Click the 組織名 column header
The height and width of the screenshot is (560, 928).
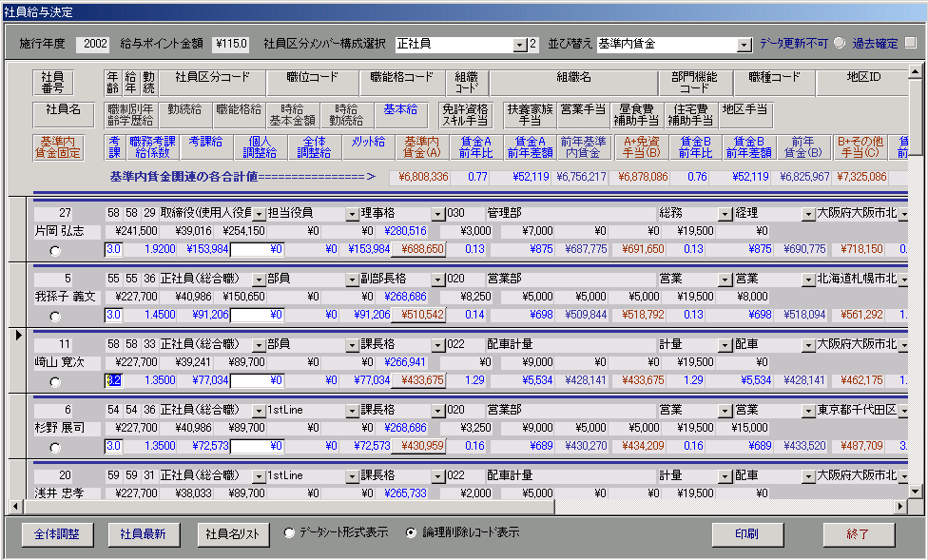click(x=573, y=83)
